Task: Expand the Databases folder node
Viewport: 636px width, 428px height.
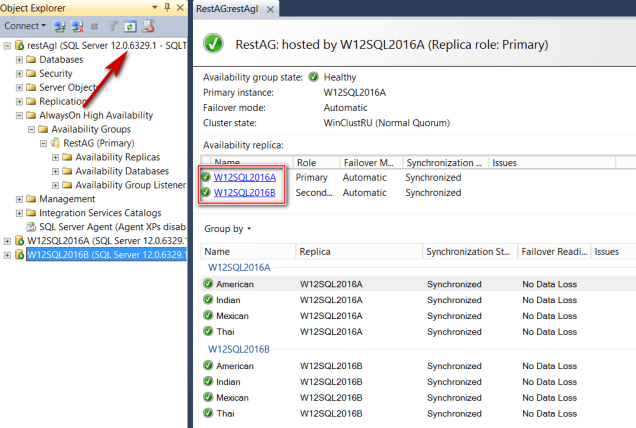Action: click(19, 59)
